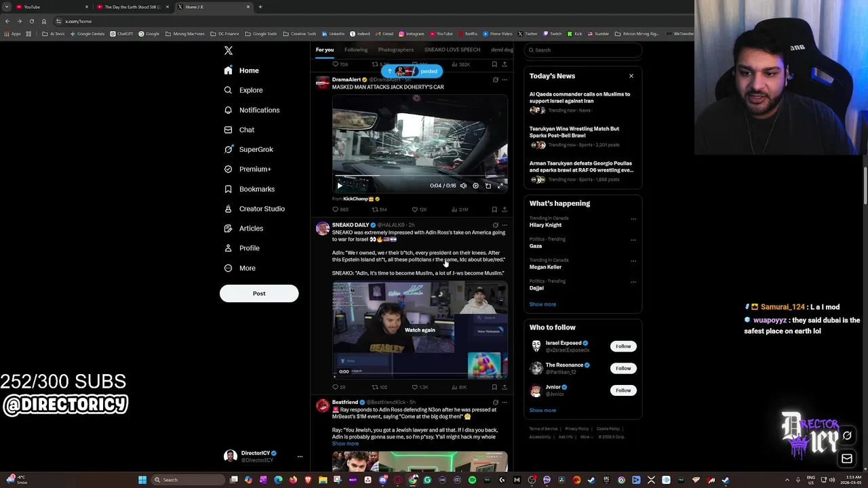The image size is (868, 488).
Task: Open the Windows Start menu
Action: (142, 480)
